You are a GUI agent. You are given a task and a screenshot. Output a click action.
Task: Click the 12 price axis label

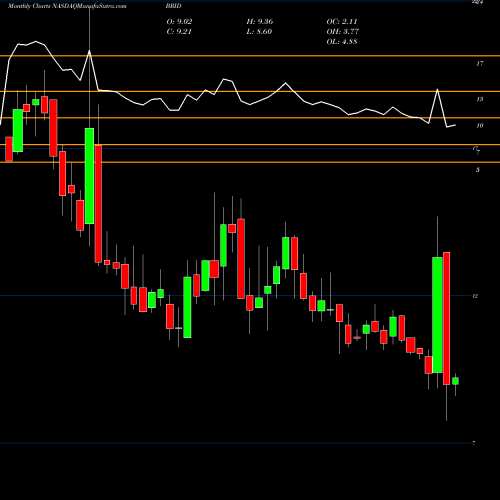[x=475, y=296]
